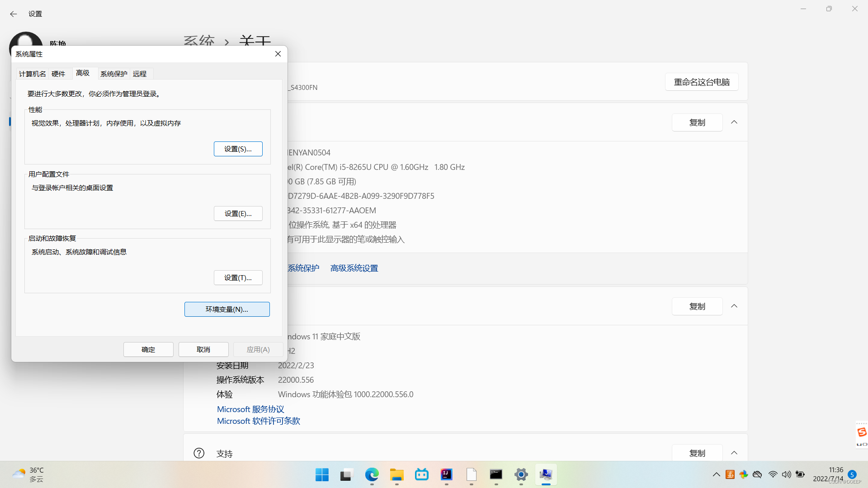Click the 重命名这台电脑 button
Screen dimensions: 868x488
coord(702,82)
